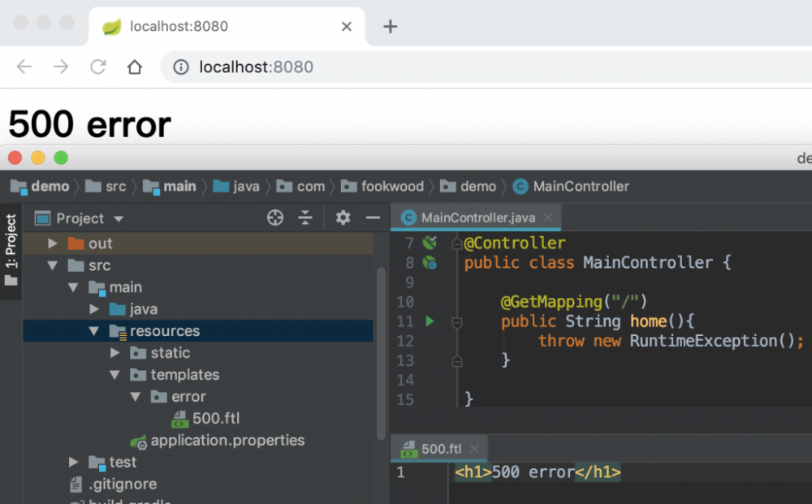Image resolution: width=812 pixels, height=504 pixels.
Task: Open Project panel settings gear
Action: pyautogui.click(x=343, y=218)
